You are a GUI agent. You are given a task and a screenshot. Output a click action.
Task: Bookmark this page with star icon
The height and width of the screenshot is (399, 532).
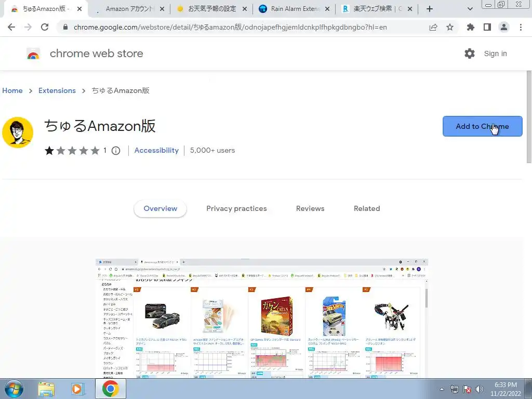pyautogui.click(x=450, y=27)
